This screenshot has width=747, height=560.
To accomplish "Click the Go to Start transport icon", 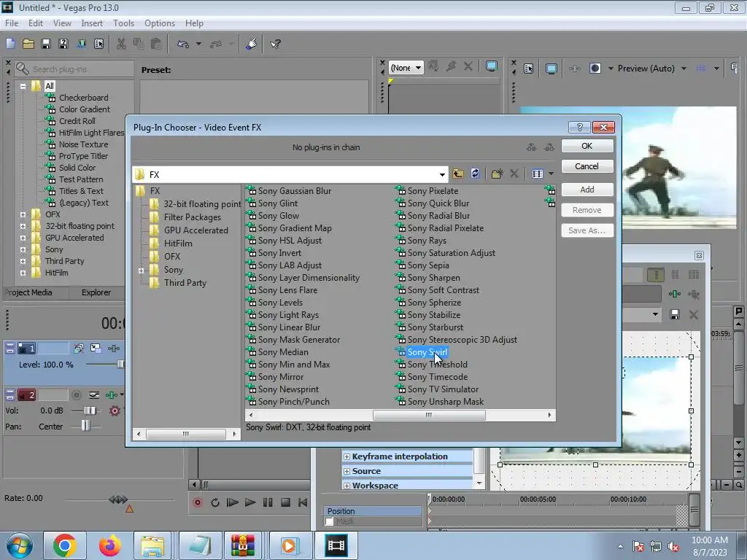I will pyautogui.click(x=303, y=502).
